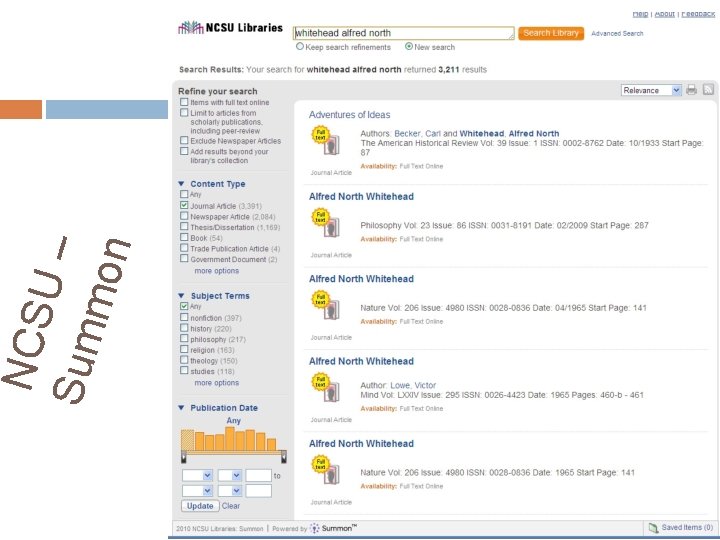Click the end year text box
Viewport: 720px width, 540px height.
pos(259,491)
